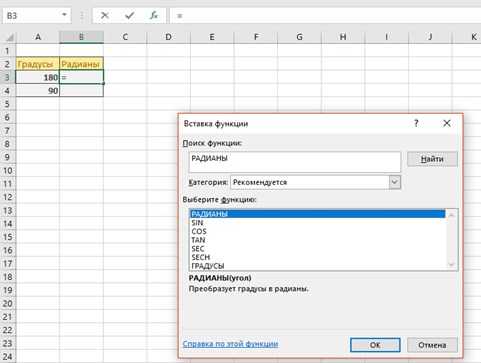Open the Name Box dropdown arrow
The width and height of the screenshot is (481, 363).
(x=64, y=15)
